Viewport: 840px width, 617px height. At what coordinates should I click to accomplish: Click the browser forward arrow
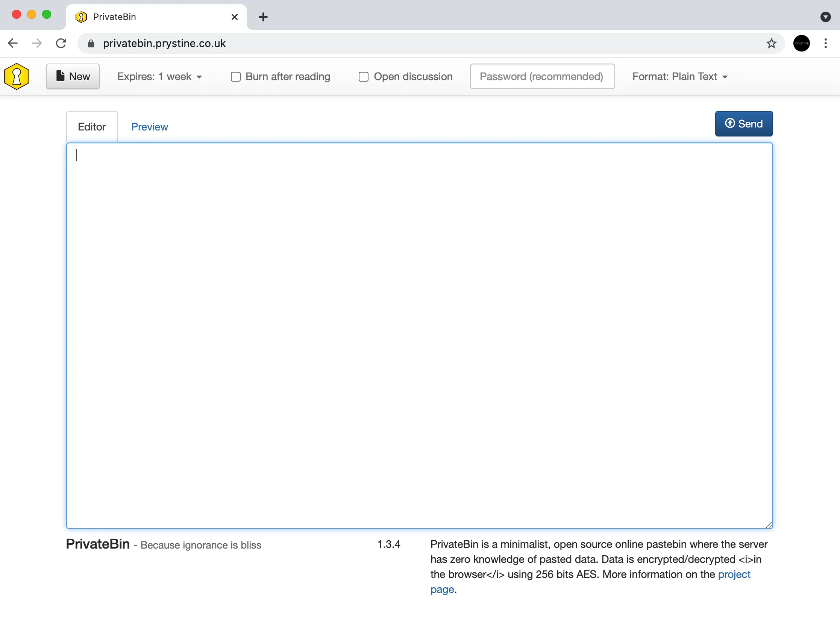(37, 43)
